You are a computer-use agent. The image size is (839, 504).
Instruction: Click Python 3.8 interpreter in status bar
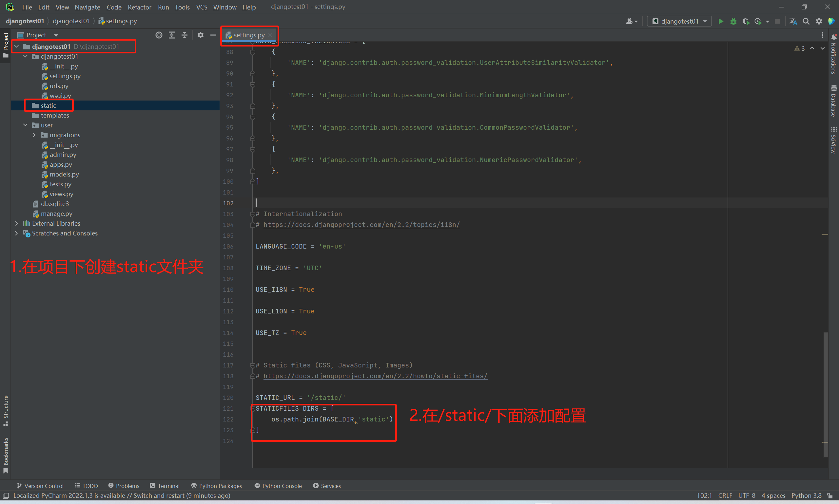(x=806, y=495)
